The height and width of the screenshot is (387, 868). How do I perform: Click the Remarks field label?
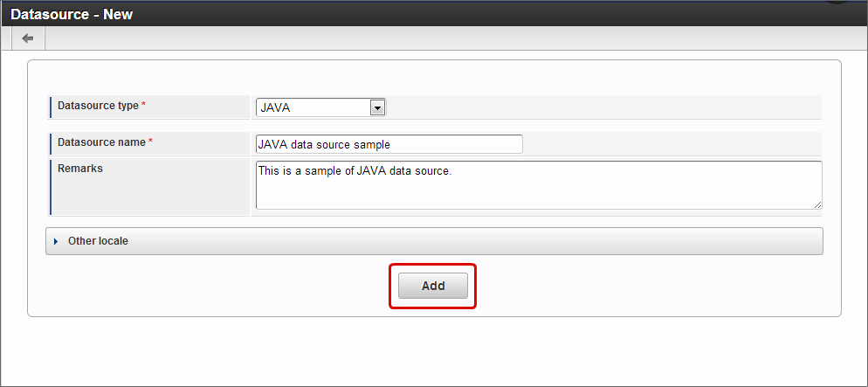point(80,169)
